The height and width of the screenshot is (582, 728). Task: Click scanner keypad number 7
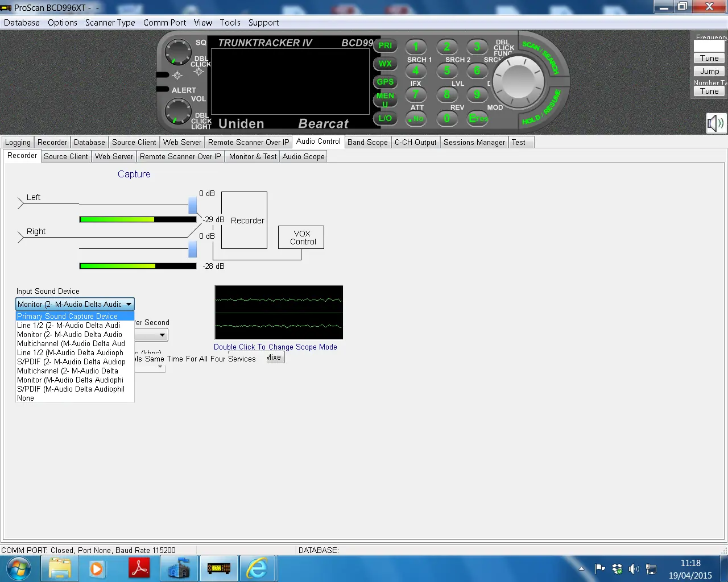416,94
